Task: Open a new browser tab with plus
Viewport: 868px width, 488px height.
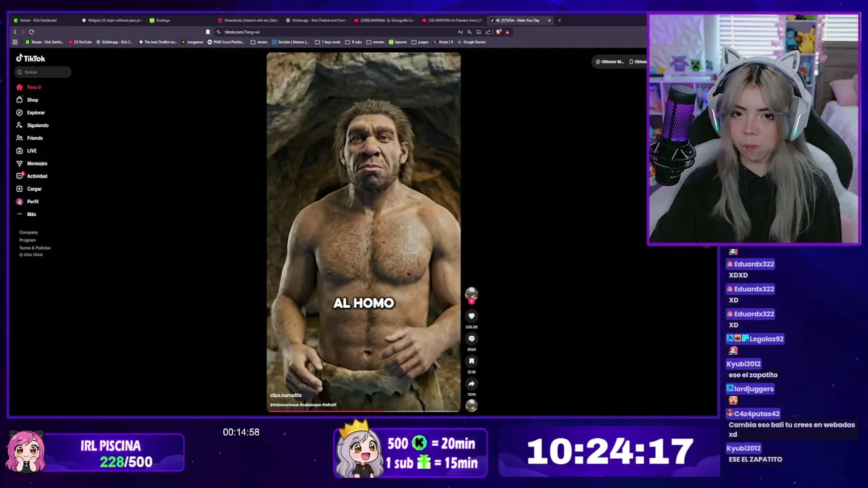Action: click(559, 20)
